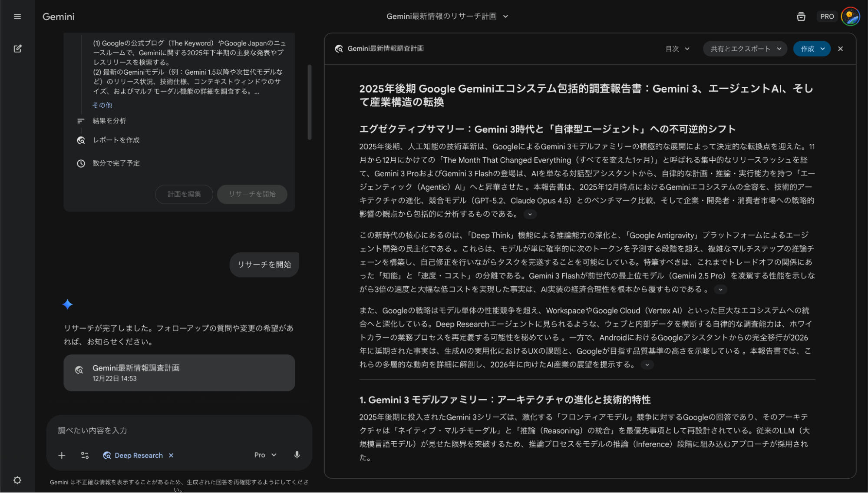Image resolution: width=868 pixels, height=493 pixels.
Task: Click the 調べたい内容を入力 prompt field
Action: [x=130, y=430]
